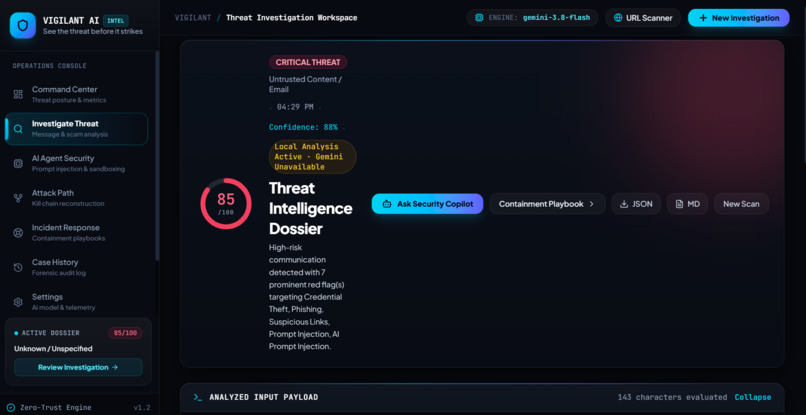Viewport: 806px width, 415px height.
Task: Open Settings for AI model & telemetry
Action: [76, 302]
